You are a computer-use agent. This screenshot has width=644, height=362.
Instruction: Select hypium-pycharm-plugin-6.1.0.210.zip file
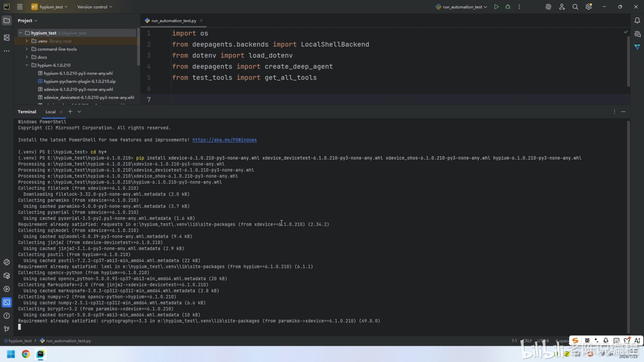click(x=79, y=81)
